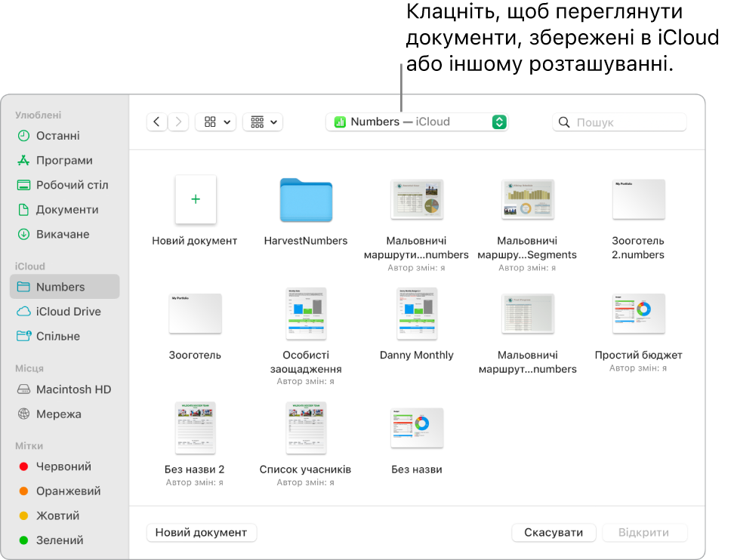This screenshot has width=734, height=560.
Task: Click the download arrow icon beside Викачане
Action: (23, 234)
